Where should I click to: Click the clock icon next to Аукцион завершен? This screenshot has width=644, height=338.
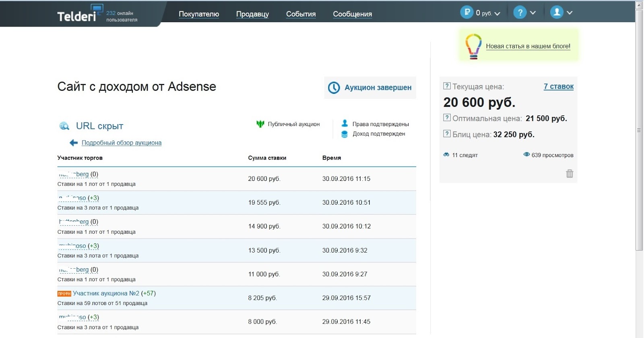coord(334,87)
